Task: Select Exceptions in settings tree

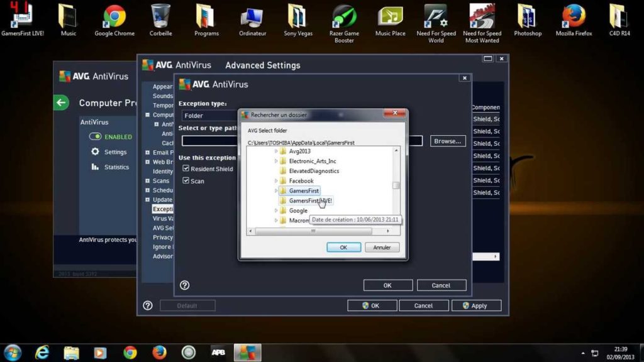Action: pyautogui.click(x=163, y=209)
